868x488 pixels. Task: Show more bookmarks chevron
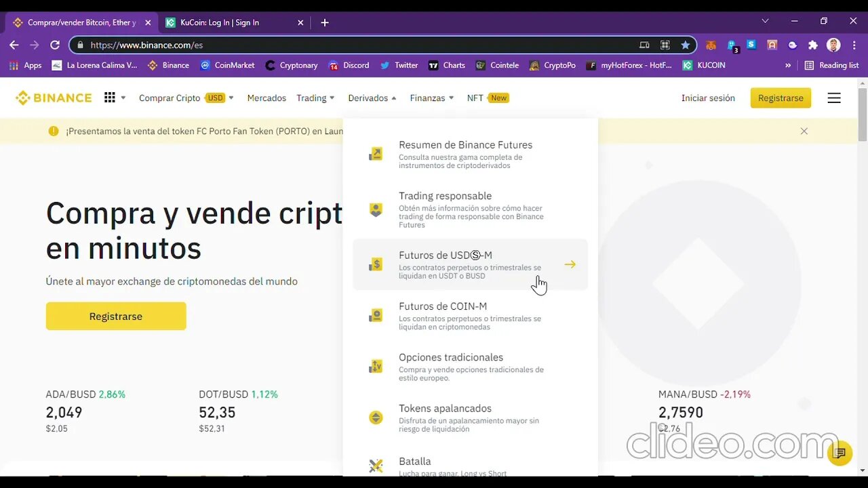[x=788, y=65]
